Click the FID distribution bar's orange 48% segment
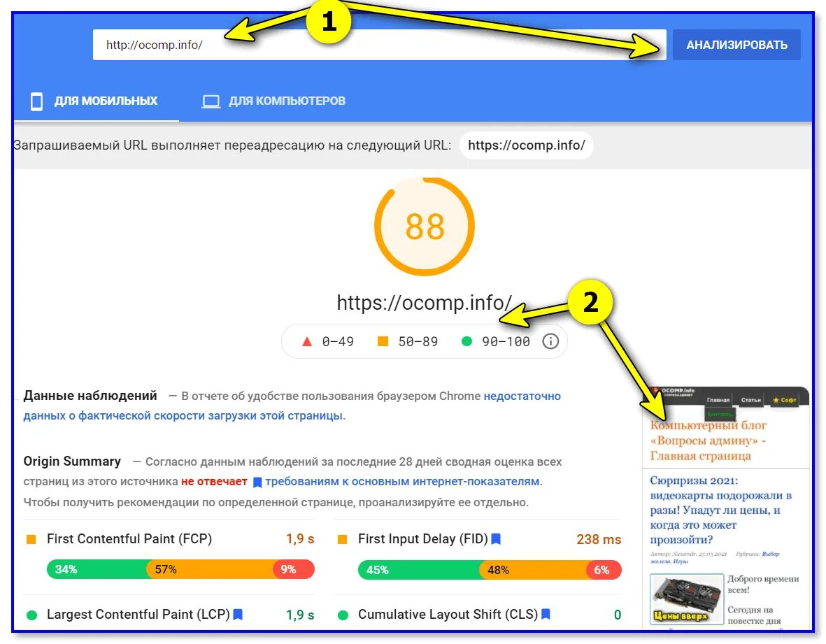 533,570
